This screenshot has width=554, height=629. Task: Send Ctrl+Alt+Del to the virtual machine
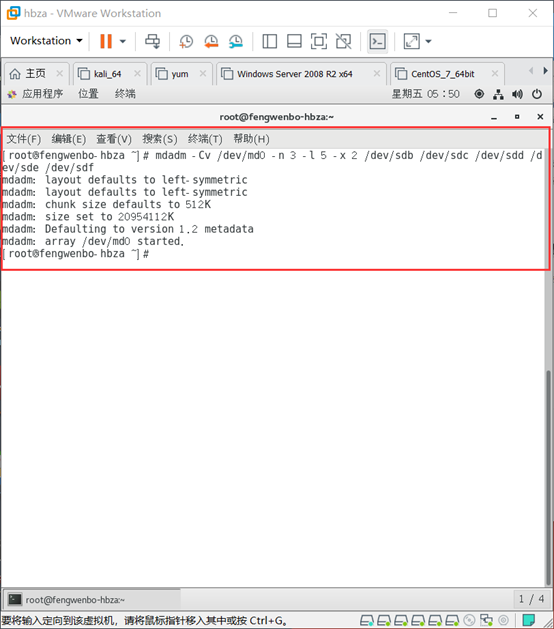pyautogui.click(x=152, y=41)
